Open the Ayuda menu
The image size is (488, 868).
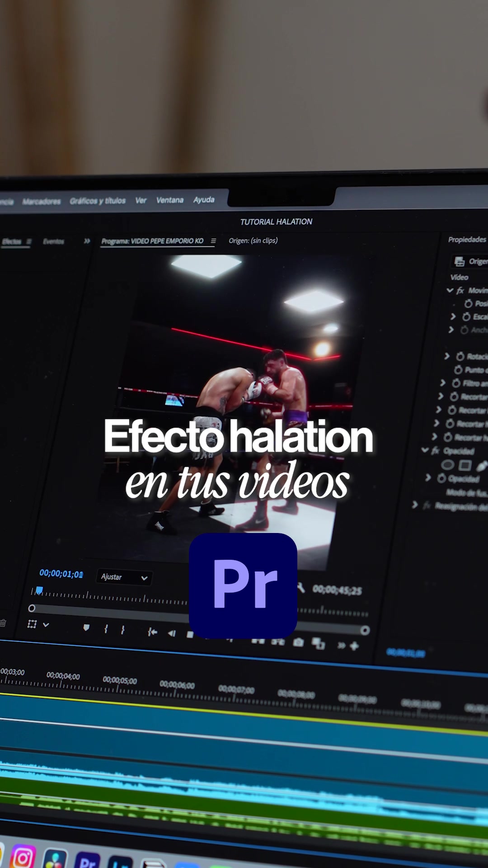[x=204, y=199]
